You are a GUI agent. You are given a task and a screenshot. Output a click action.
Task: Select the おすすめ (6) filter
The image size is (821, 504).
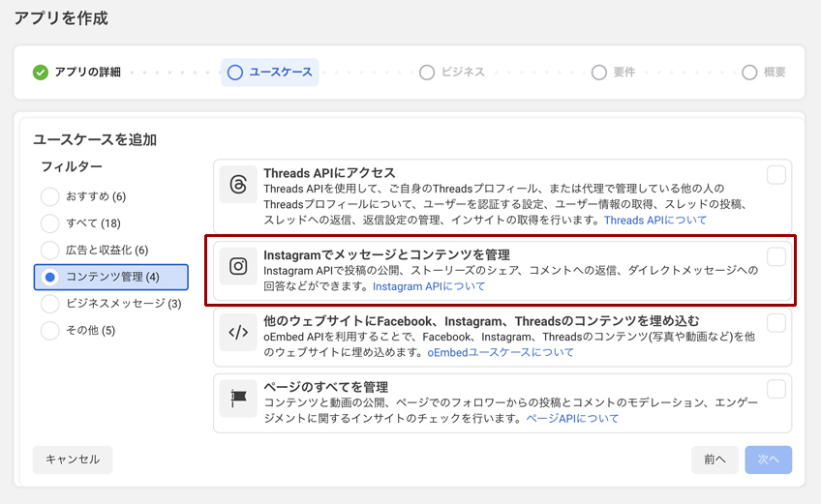[50, 197]
